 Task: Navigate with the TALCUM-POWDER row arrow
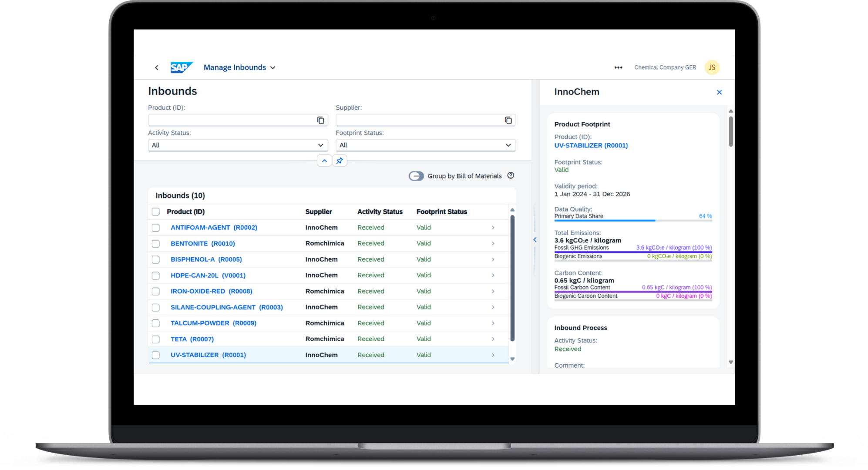click(x=493, y=323)
